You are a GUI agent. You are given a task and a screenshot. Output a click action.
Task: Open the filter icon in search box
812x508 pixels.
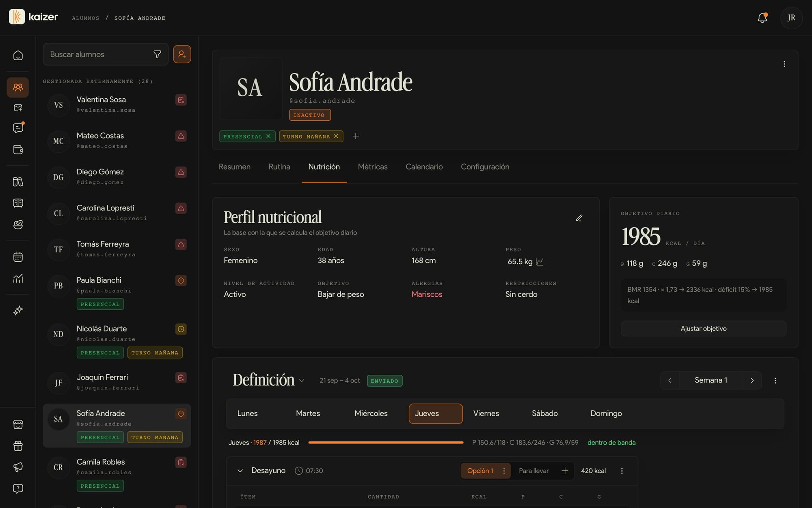point(157,54)
